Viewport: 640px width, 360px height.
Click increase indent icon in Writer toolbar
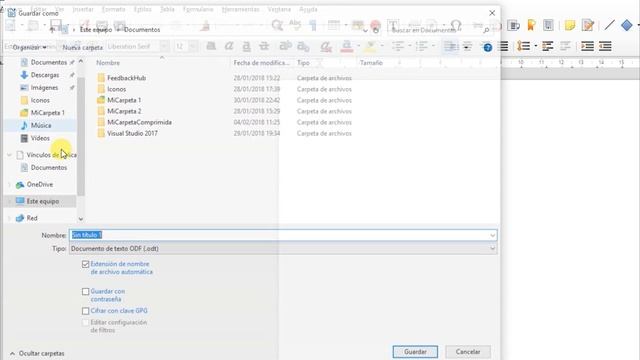(x=587, y=46)
